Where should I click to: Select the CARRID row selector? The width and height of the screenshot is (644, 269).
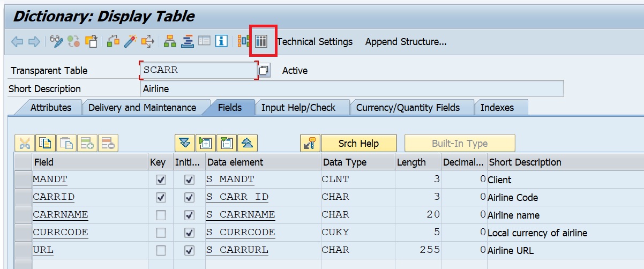(x=23, y=198)
